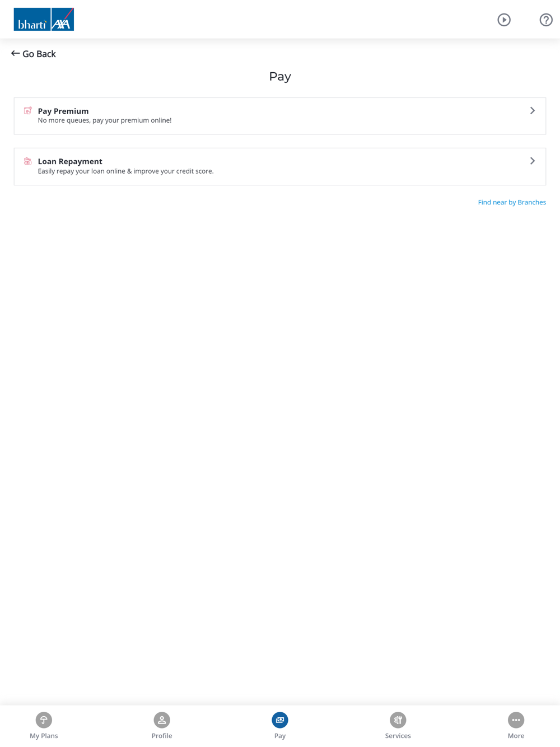Open the help question mark icon

pyautogui.click(x=546, y=20)
